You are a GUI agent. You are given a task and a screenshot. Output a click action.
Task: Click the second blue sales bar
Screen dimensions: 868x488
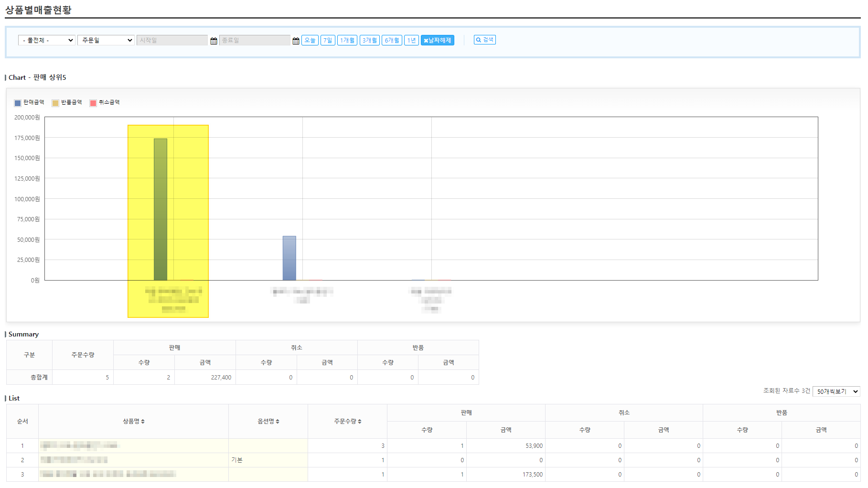(289, 258)
